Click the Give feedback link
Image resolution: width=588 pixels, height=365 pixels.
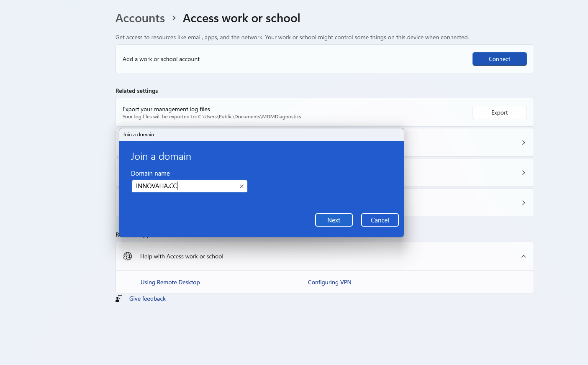(147, 299)
